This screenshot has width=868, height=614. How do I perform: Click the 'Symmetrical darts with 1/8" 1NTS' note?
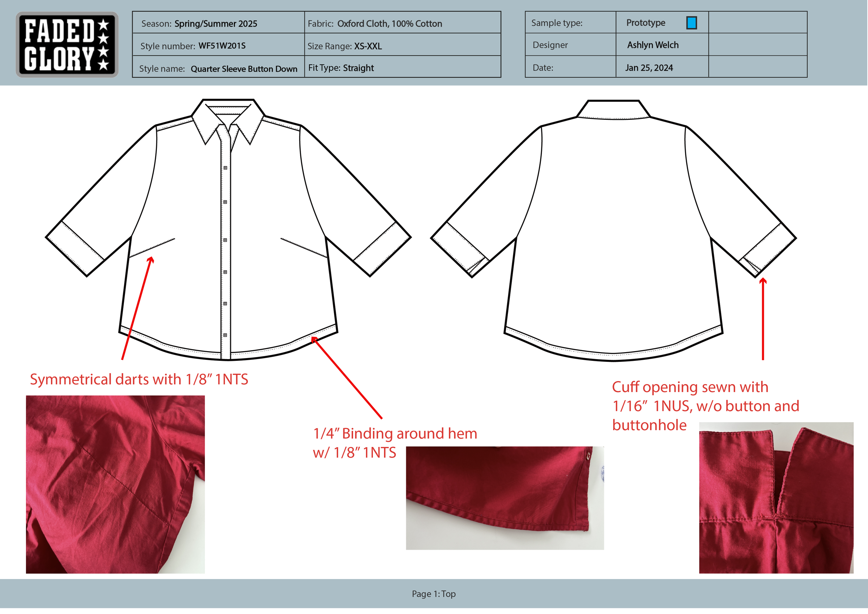[x=139, y=379]
